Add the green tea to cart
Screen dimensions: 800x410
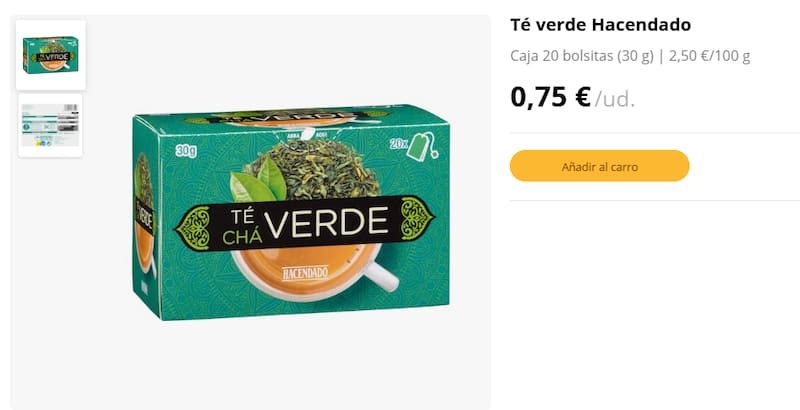pos(599,166)
